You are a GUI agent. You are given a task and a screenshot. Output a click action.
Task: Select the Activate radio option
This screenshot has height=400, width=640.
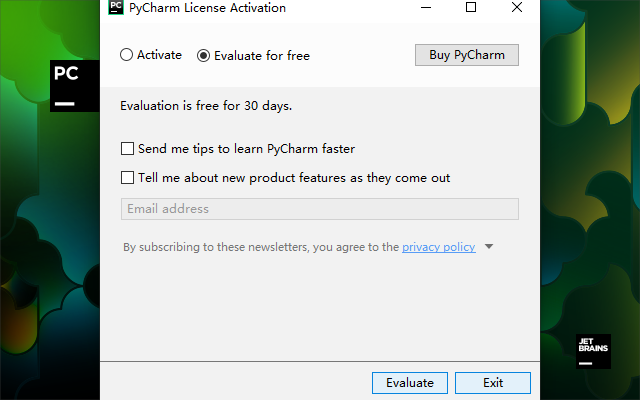tap(127, 55)
